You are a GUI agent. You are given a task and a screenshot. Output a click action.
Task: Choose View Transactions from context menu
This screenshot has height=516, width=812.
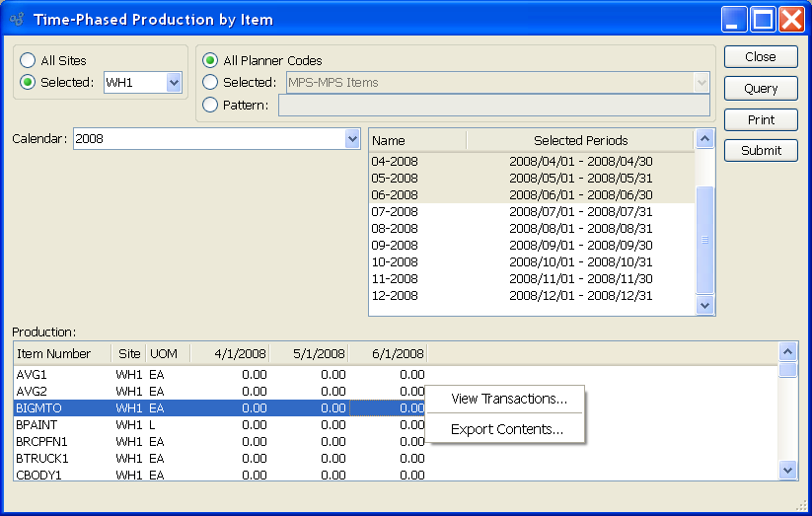(x=508, y=400)
